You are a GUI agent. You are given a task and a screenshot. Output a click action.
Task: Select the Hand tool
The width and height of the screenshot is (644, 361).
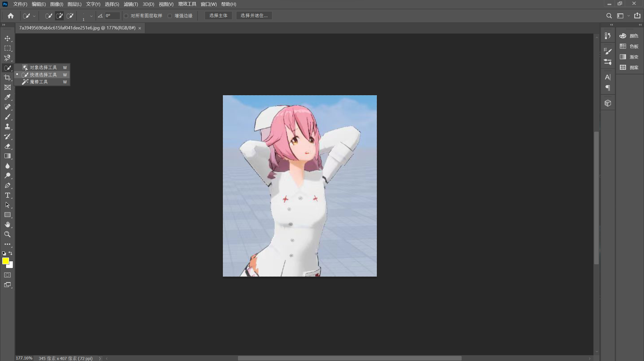(x=7, y=225)
